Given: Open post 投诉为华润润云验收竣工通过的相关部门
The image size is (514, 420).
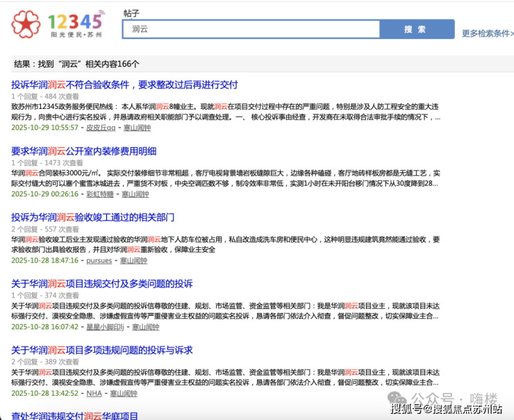Looking at the screenshot, I should pyautogui.click(x=93, y=217).
